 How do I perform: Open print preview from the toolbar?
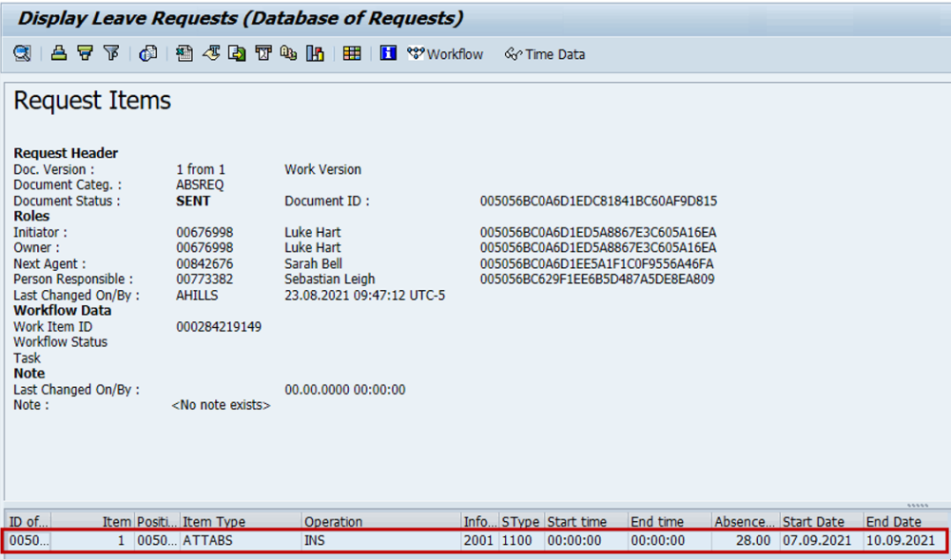point(148,53)
